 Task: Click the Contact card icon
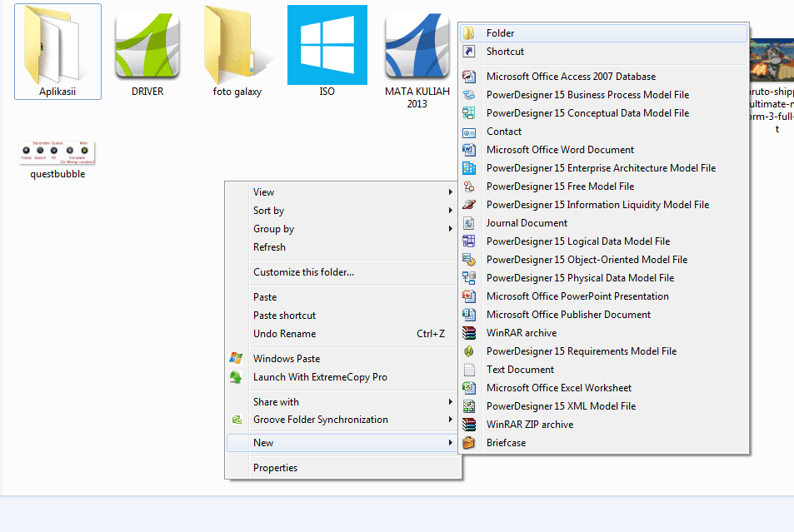click(x=469, y=132)
